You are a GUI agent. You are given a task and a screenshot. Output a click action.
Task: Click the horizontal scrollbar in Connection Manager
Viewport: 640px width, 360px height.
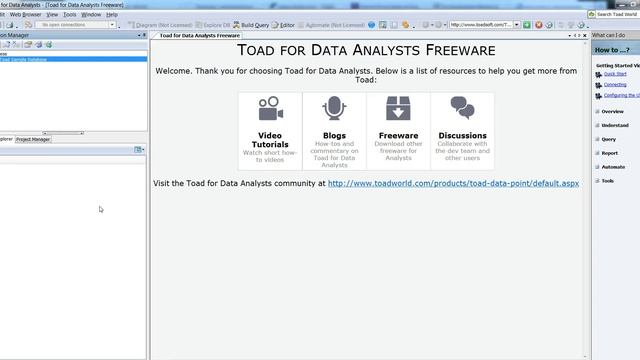point(63,133)
